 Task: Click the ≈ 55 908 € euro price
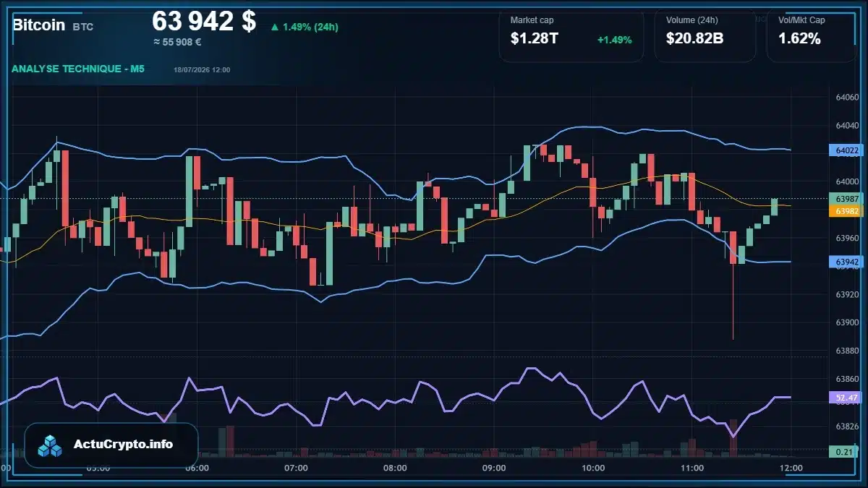(x=177, y=42)
